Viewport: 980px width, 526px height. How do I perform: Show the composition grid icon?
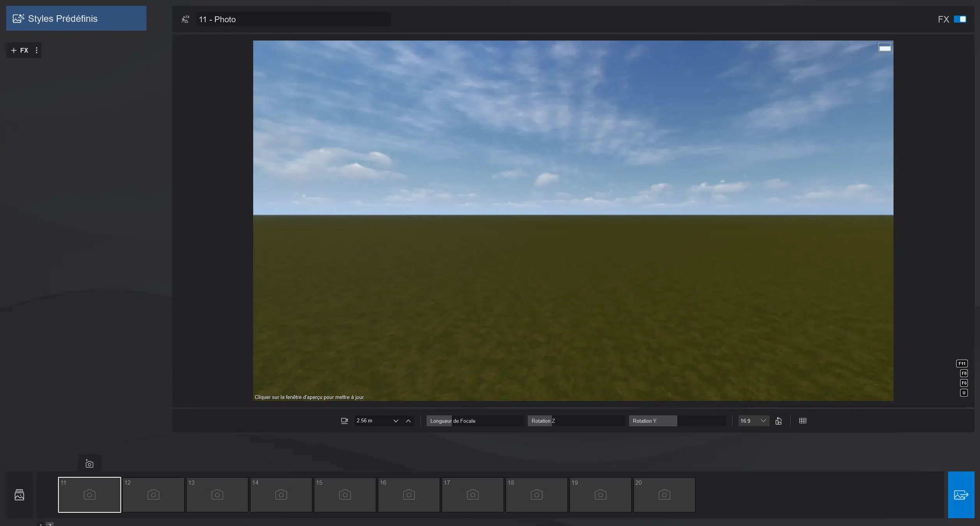(803, 421)
